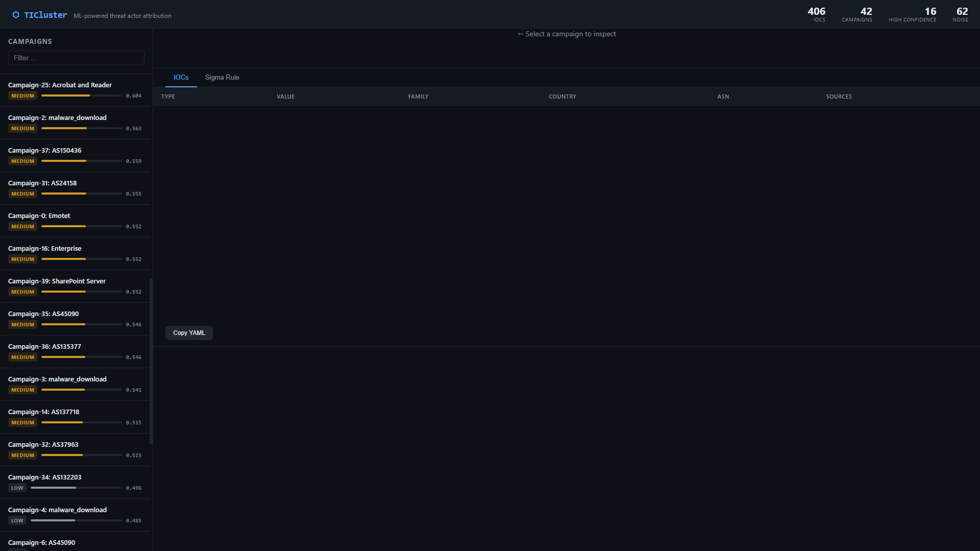Click the 16 High Confidence stat
Image resolution: width=980 pixels, height=551 pixels.
click(912, 14)
